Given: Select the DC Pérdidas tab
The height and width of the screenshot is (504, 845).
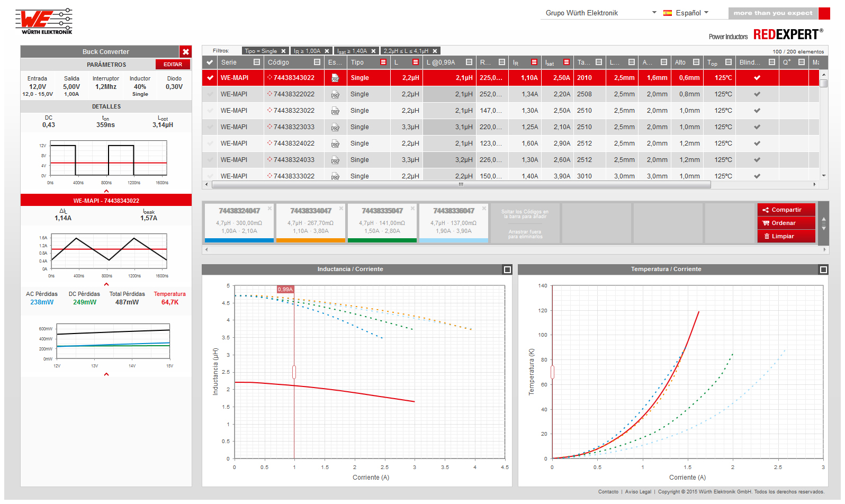Looking at the screenshot, I should [x=84, y=298].
